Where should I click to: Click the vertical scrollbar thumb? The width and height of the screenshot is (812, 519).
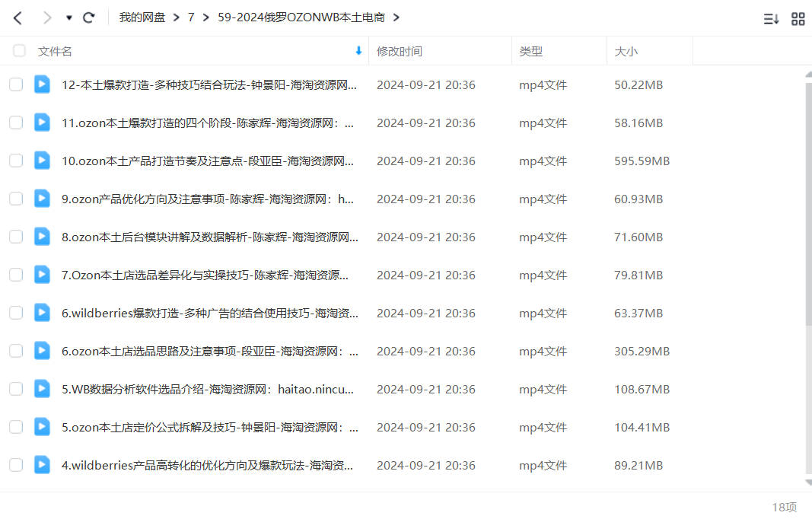(809, 203)
